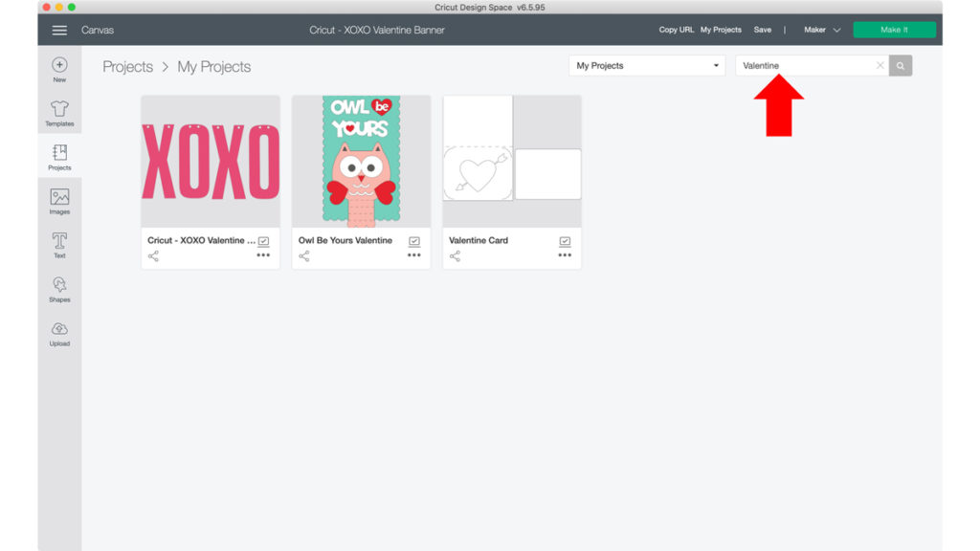Clear the Valentine search text
980x551 pixels.
[x=880, y=65]
